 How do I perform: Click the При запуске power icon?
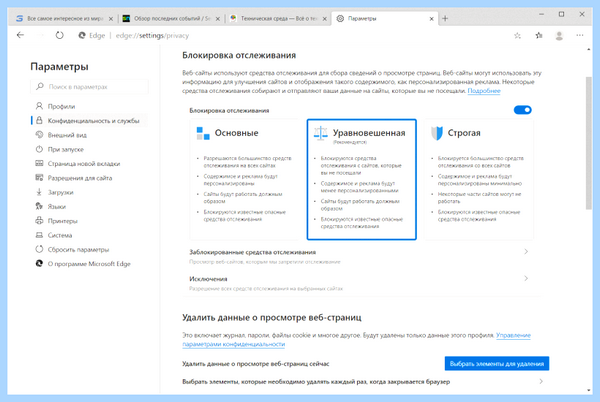click(x=39, y=149)
